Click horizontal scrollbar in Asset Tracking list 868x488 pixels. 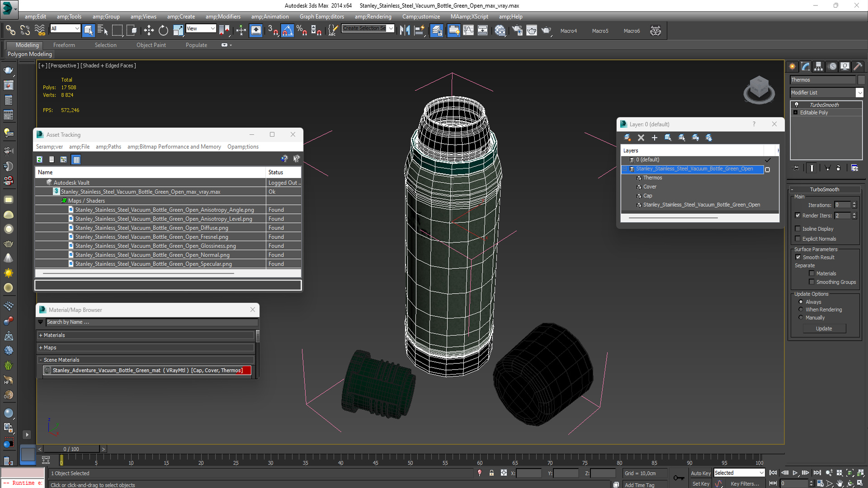138,273
